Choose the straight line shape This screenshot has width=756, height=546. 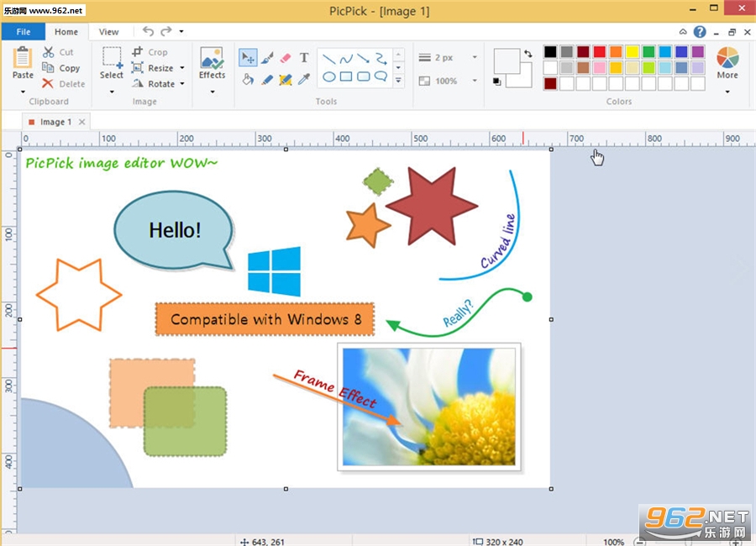click(x=328, y=59)
